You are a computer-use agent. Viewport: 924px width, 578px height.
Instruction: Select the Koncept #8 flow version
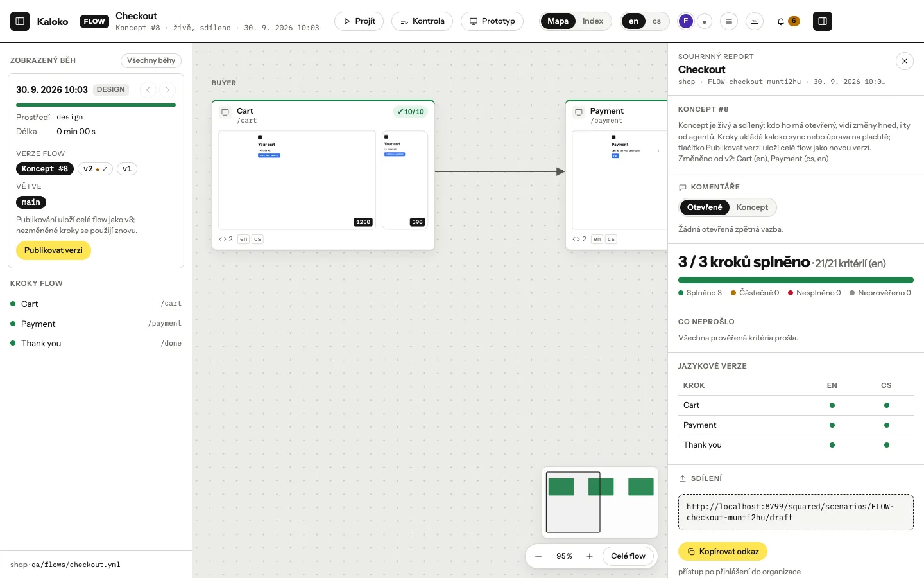pos(44,169)
